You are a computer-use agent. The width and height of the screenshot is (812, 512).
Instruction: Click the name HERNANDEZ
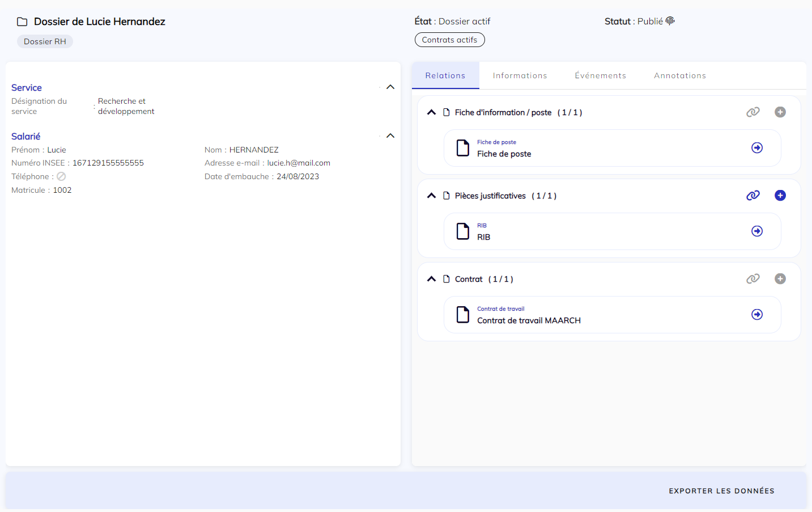point(254,150)
